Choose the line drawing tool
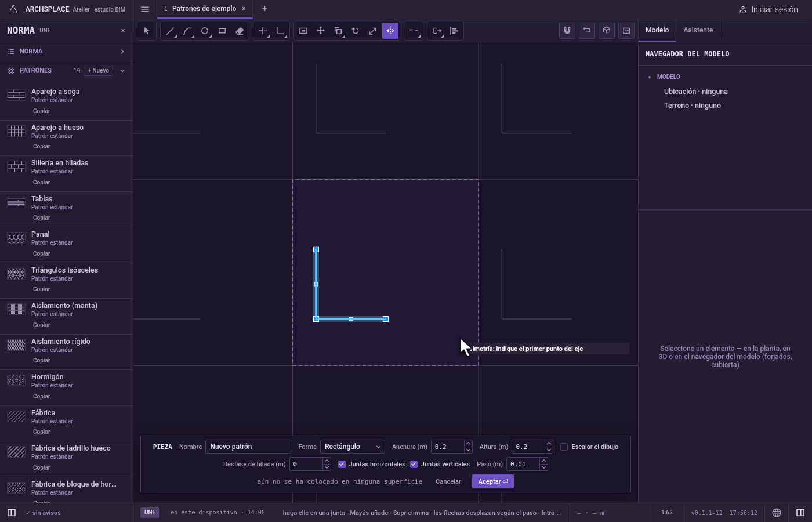812x522 pixels. click(170, 31)
